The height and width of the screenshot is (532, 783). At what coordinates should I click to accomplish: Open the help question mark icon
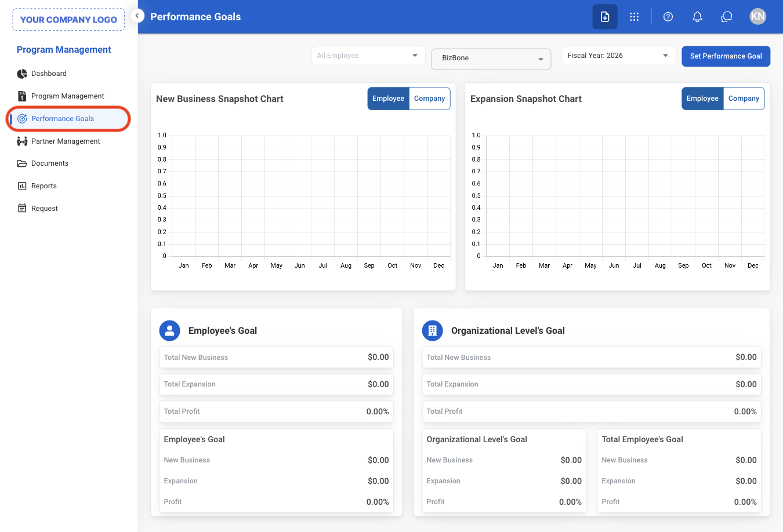[668, 17]
